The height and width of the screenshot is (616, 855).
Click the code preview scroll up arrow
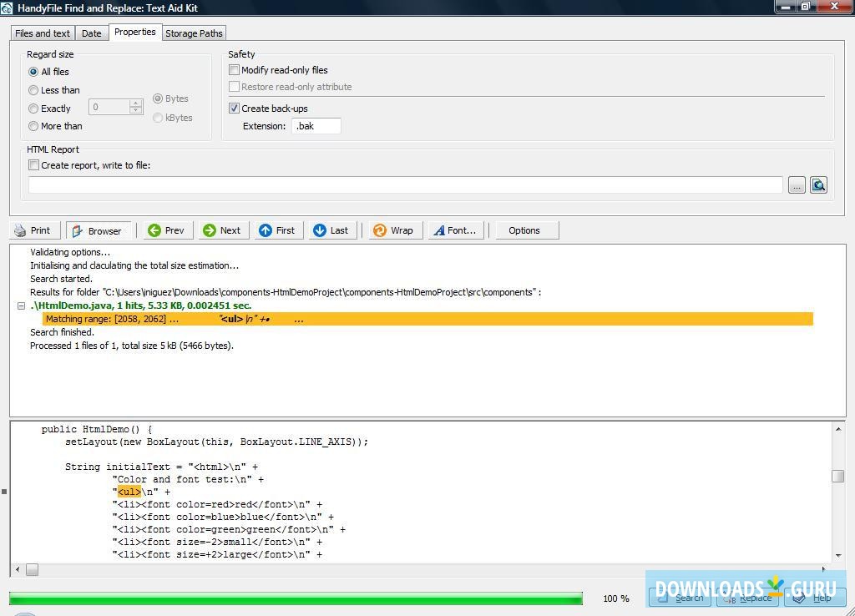point(838,429)
